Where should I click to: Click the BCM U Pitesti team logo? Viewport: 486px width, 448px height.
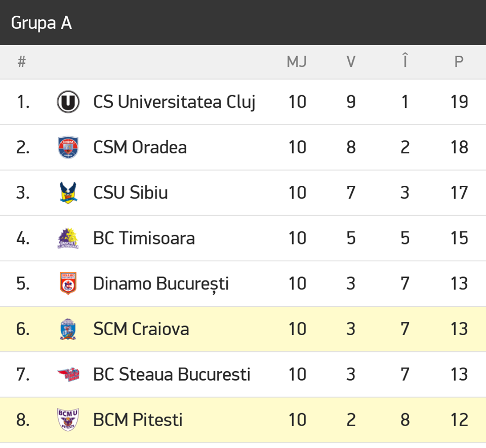coord(68,420)
